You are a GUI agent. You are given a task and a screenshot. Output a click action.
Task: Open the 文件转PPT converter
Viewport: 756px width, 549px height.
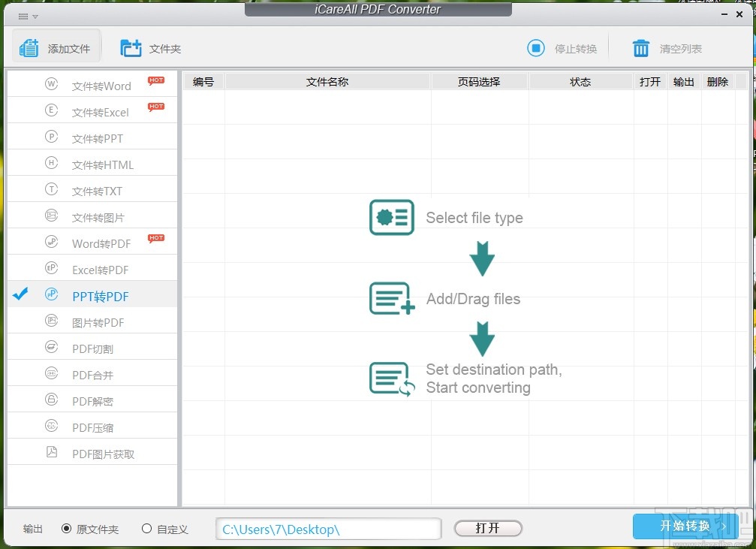coord(98,138)
